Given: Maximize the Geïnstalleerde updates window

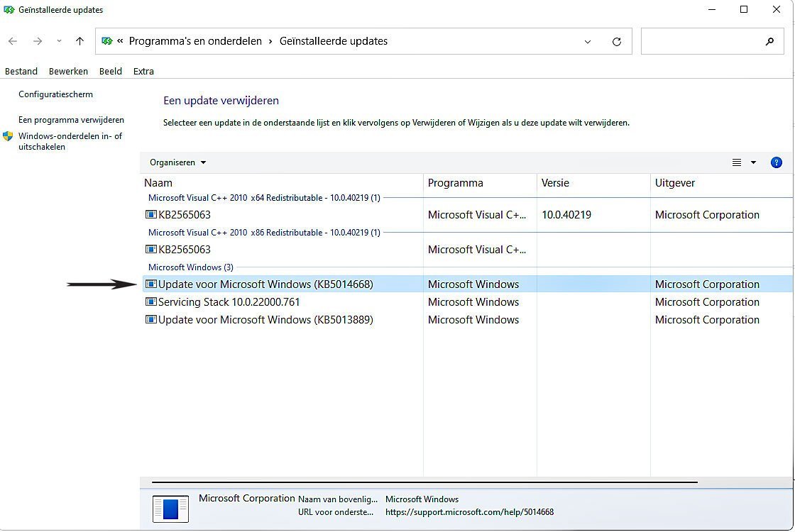Looking at the screenshot, I should 744,10.
